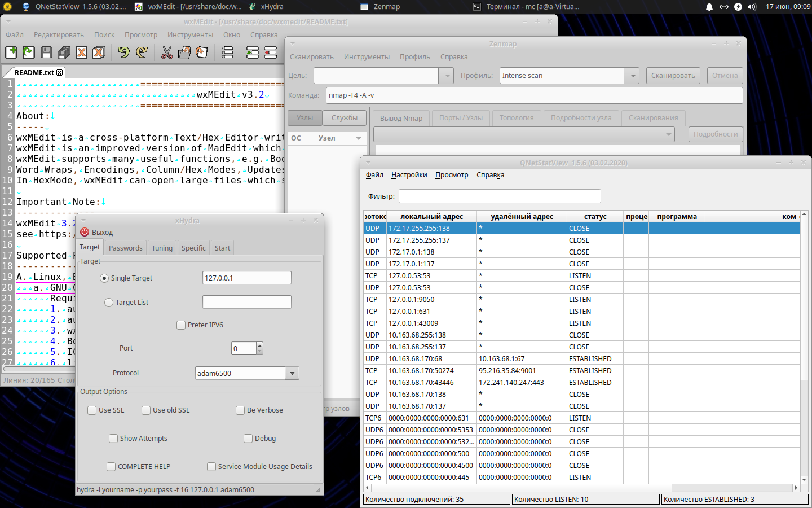
Task: Open the network connections tray icon
Action: point(724,7)
